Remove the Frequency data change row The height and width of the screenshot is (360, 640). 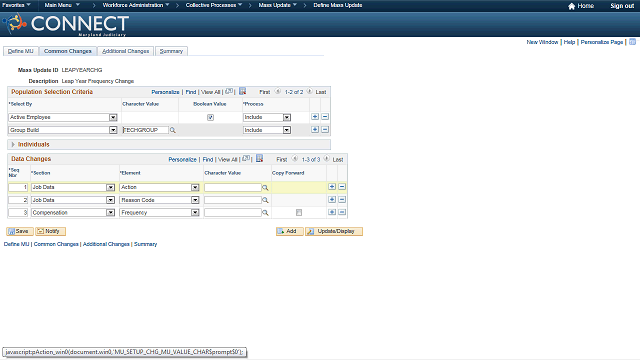pyautogui.click(x=342, y=212)
